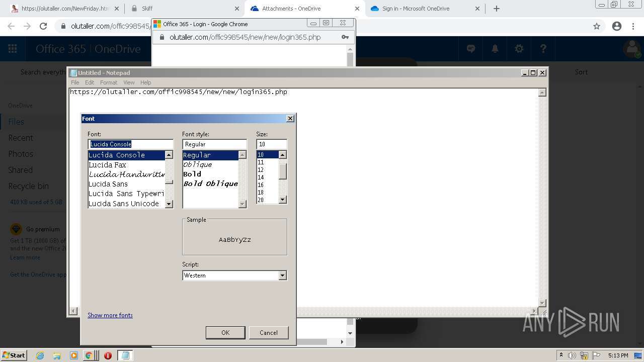Select the Oblique font style

[x=210, y=164]
